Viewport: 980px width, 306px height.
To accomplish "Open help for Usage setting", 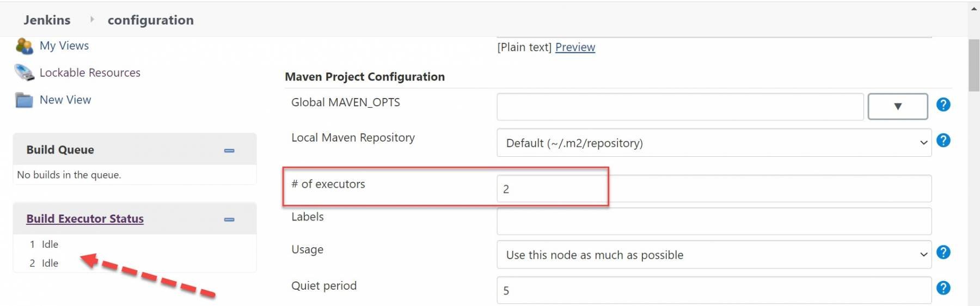I will tap(943, 252).
